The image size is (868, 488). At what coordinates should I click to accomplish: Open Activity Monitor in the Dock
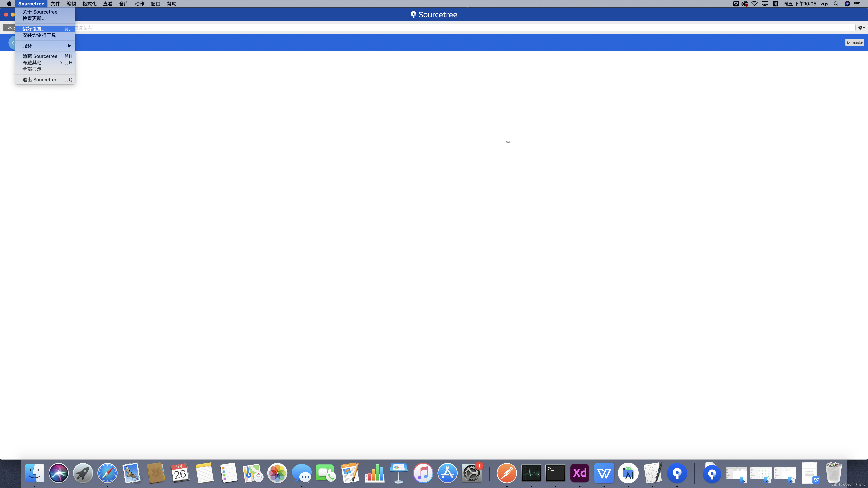[531, 473]
